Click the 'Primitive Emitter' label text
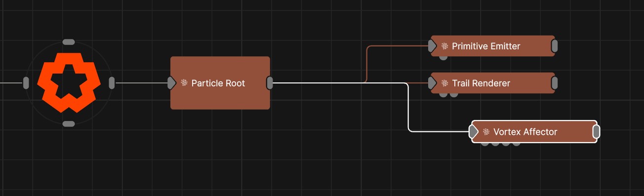 tap(486, 46)
